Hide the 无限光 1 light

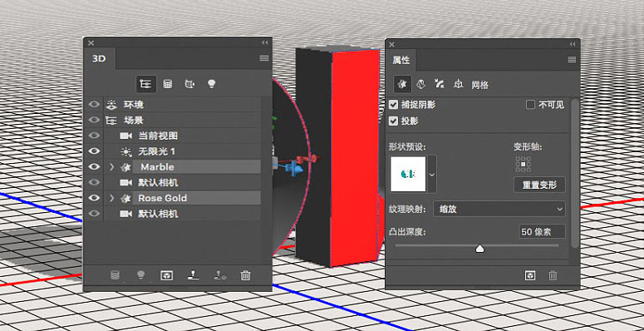tap(94, 151)
